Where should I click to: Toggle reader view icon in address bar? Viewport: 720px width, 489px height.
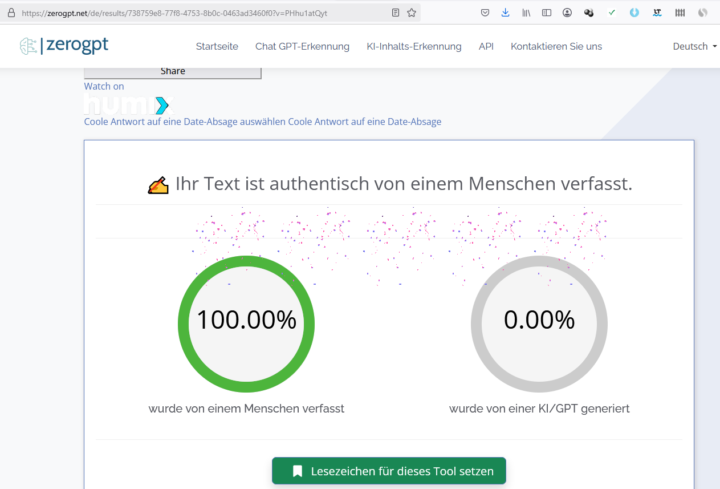(x=395, y=13)
